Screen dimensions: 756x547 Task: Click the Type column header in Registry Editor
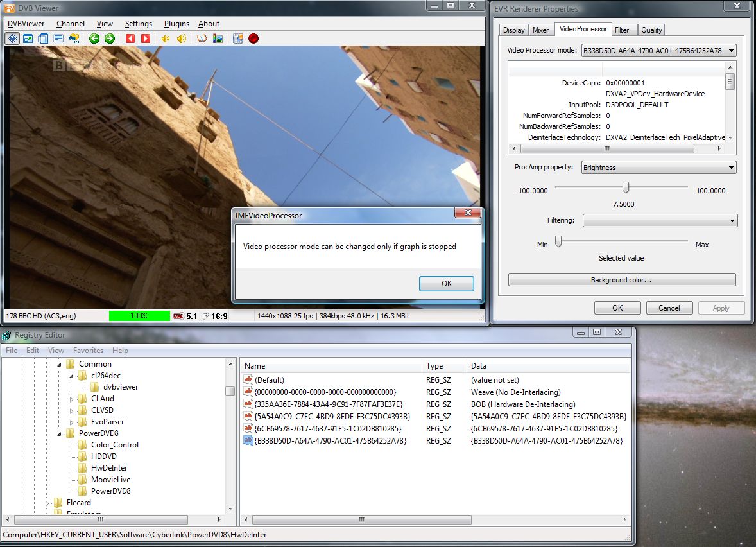pos(444,366)
